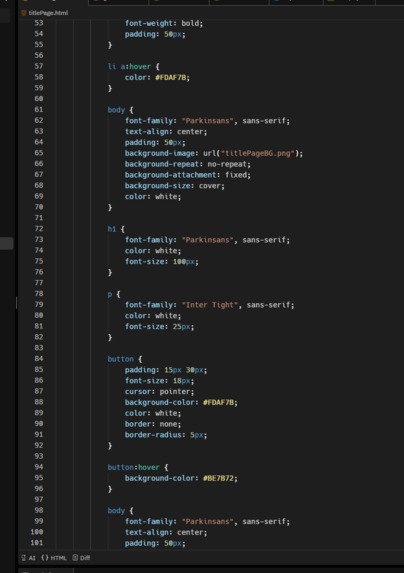
Task: Select line number 84 in the gutter
Action: click(x=39, y=358)
